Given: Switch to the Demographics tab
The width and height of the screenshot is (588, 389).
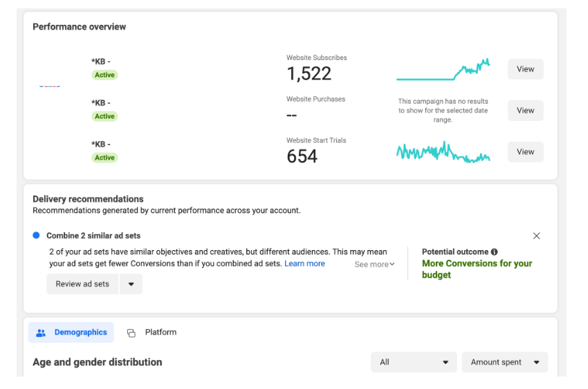Looking at the screenshot, I should [x=71, y=332].
